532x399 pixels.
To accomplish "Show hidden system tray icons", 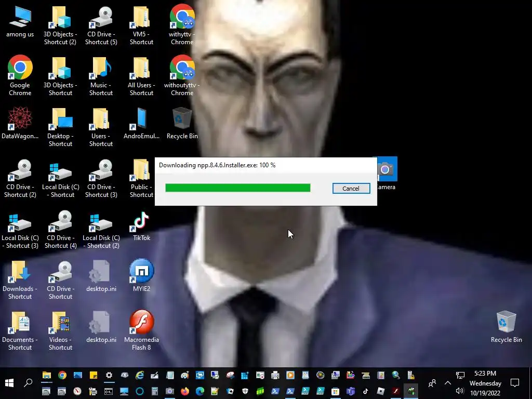I will [448, 383].
